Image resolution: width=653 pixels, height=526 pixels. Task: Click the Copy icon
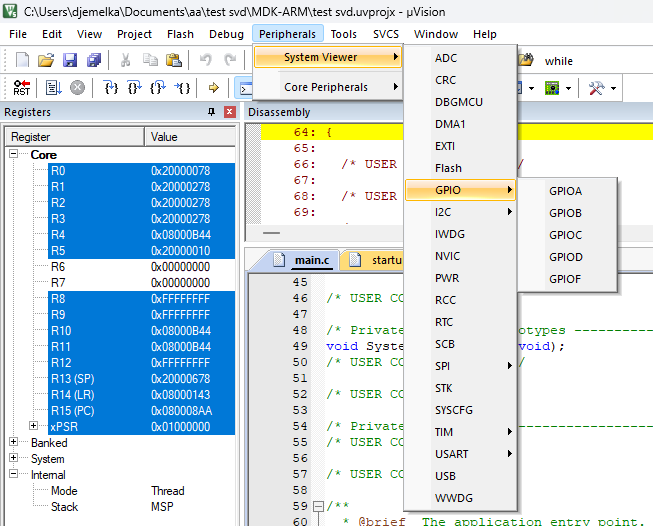150,60
